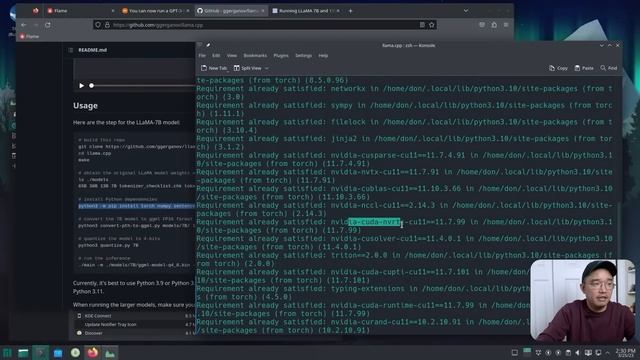Click the Firefox URL address field

tap(265, 25)
